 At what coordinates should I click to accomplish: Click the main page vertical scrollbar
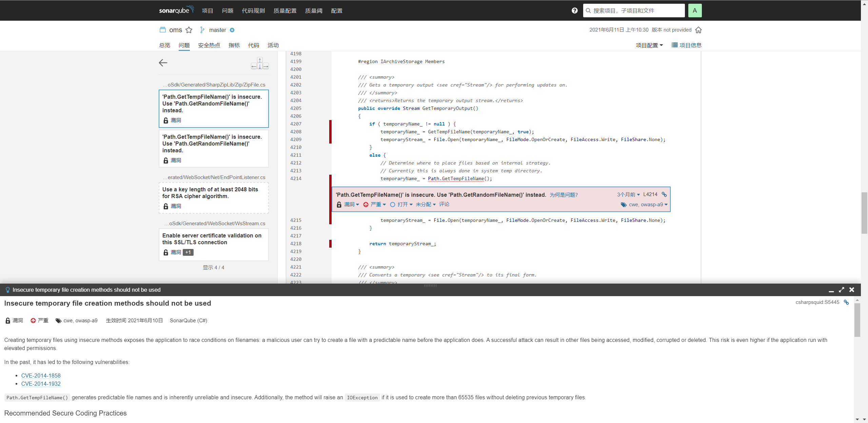[864, 213]
